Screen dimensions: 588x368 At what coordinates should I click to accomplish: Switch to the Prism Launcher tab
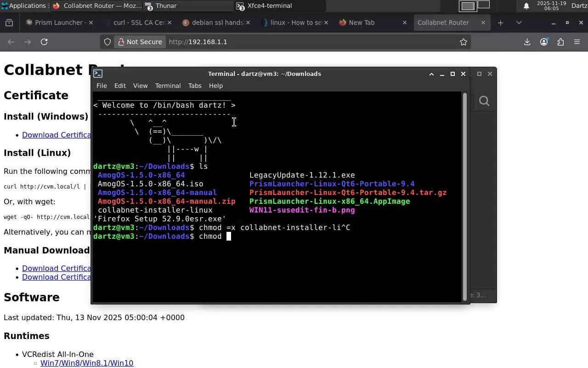(x=59, y=23)
